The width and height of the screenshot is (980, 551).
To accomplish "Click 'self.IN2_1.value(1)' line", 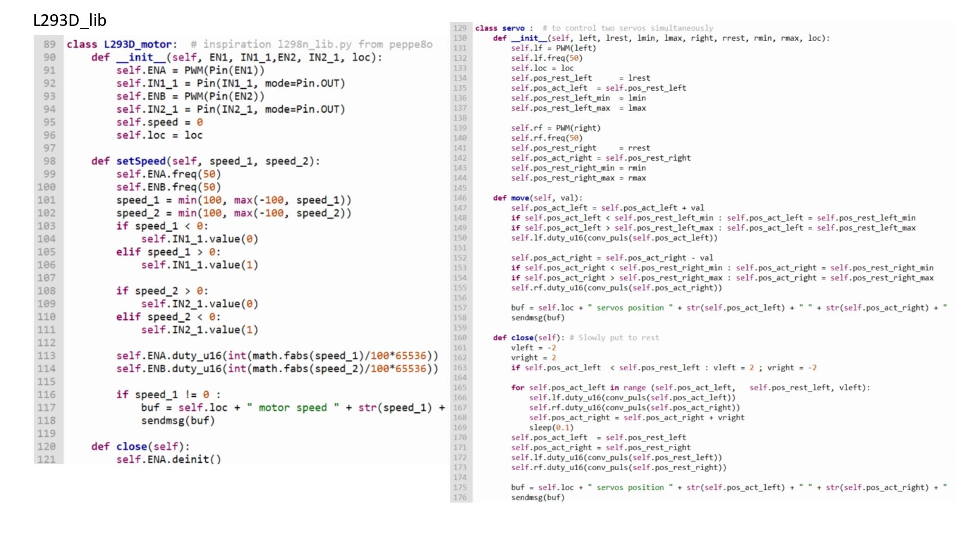I will pos(199,330).
